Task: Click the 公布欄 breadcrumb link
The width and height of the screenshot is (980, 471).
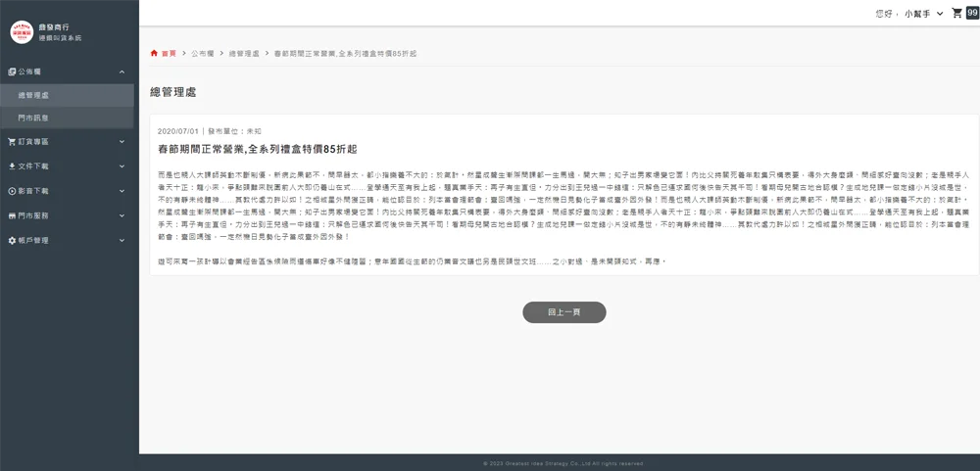Action: click(203, 53)
